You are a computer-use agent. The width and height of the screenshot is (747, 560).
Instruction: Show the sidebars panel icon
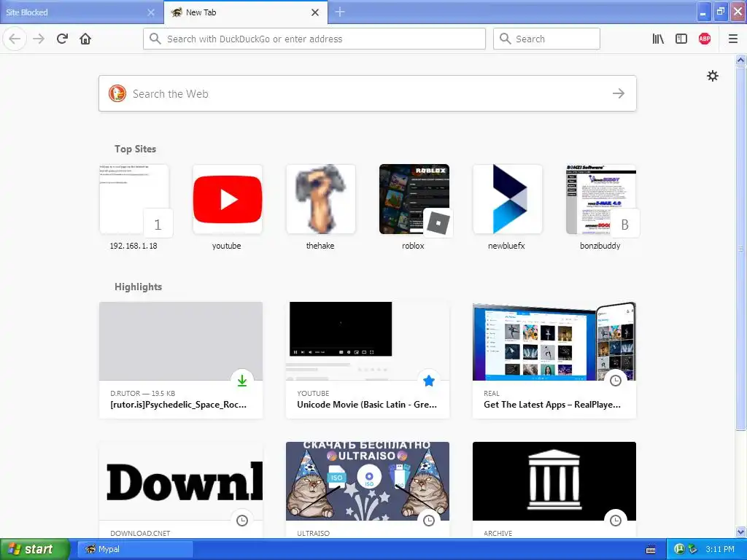click(681, 39)
